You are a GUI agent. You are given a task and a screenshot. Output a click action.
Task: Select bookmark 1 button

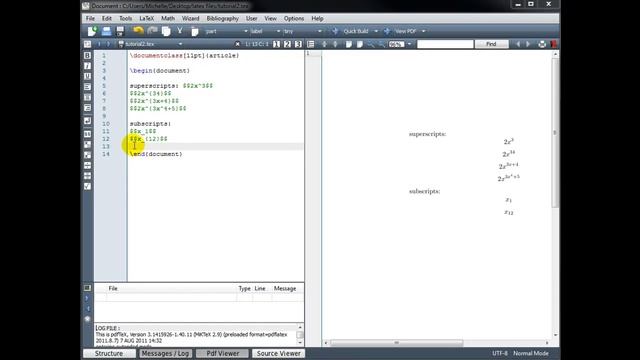pos(276,44)
